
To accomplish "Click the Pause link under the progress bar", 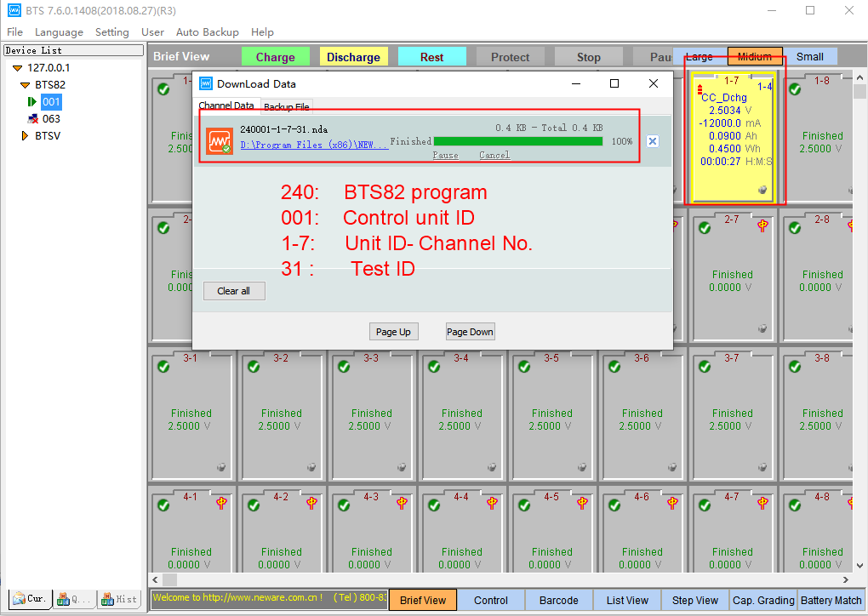I will 446,156.
